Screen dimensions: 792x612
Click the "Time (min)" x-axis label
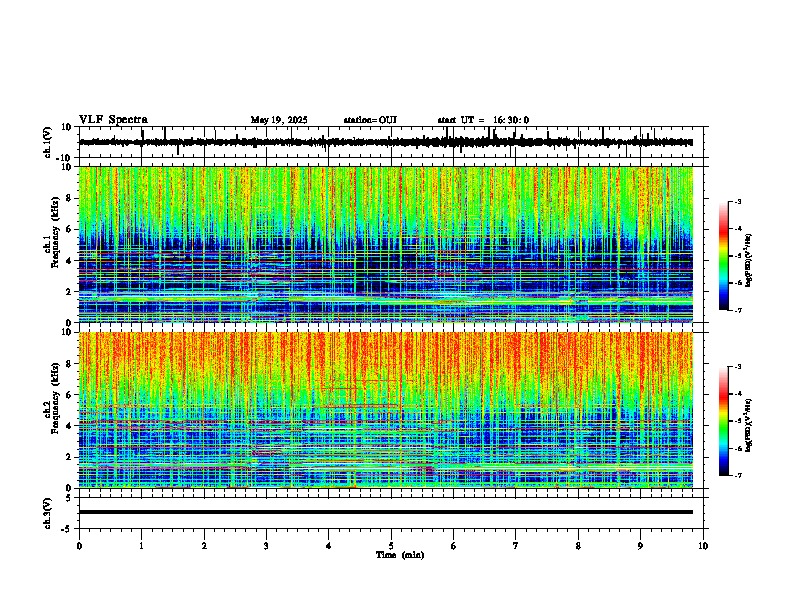[400, 555]
